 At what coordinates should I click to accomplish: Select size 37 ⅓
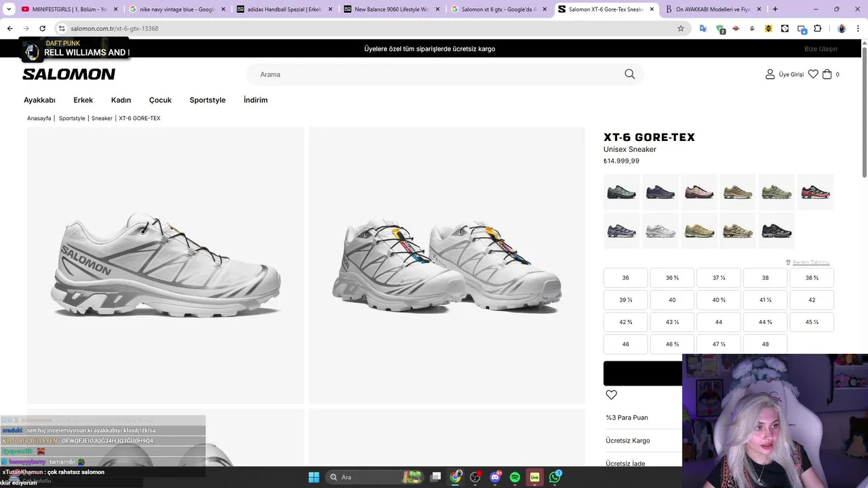point(719,278)
